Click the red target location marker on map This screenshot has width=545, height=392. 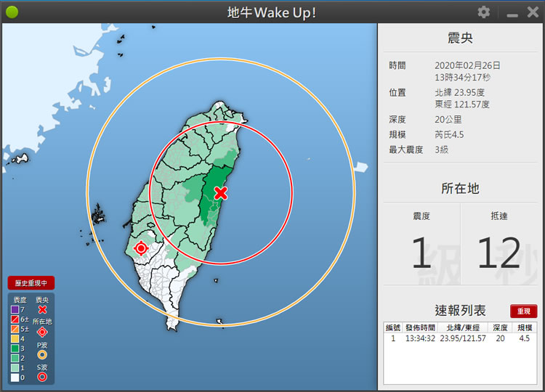pos(141,248)
